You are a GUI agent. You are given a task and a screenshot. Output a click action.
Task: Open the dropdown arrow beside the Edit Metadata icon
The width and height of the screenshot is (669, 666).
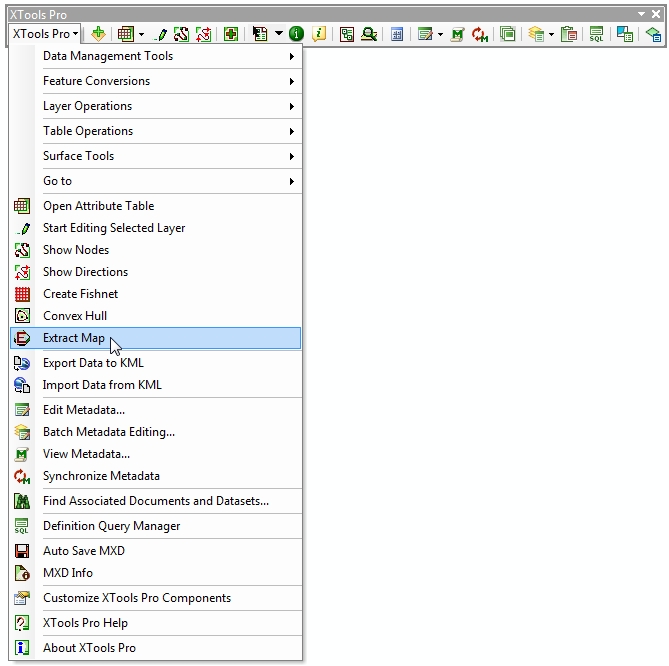click(440, 34)
